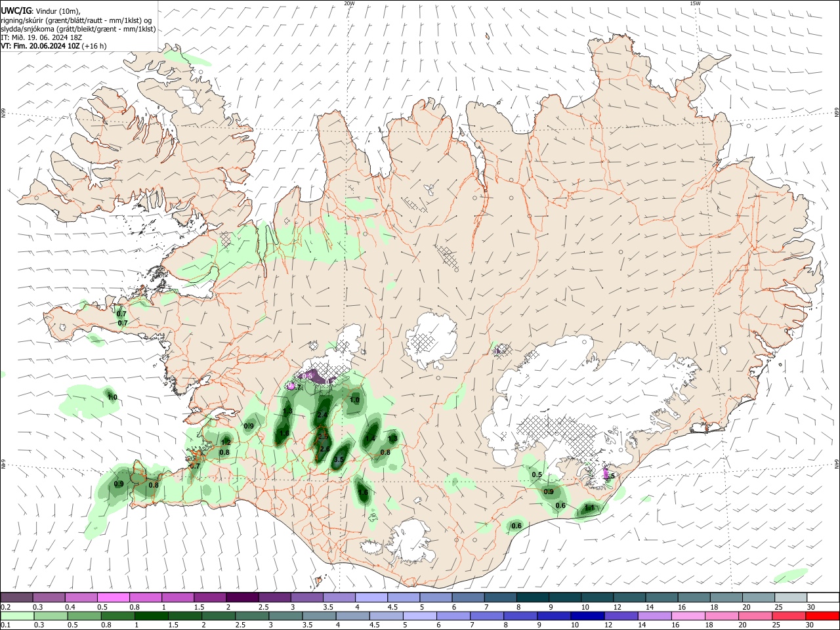Click the valid time 'VT: Fim. 20.06.2024 10Z'

[x=40, y=46]
